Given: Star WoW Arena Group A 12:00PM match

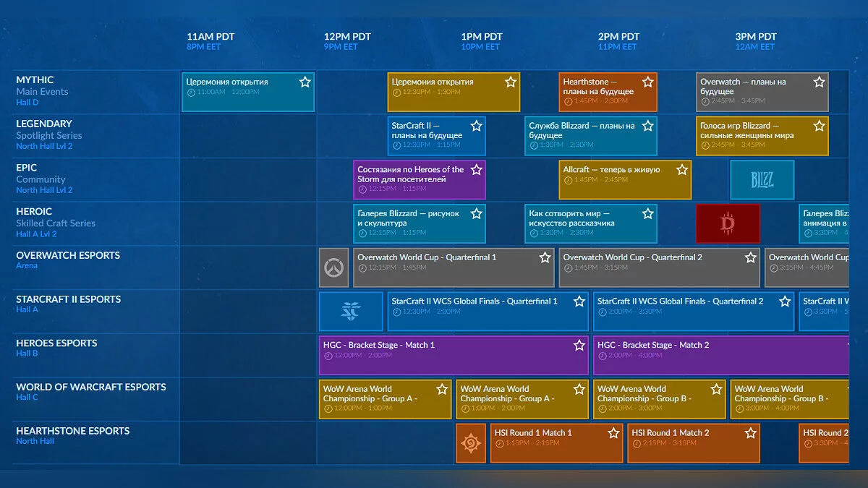Looking at the screenshot, I should click(442, 389).
